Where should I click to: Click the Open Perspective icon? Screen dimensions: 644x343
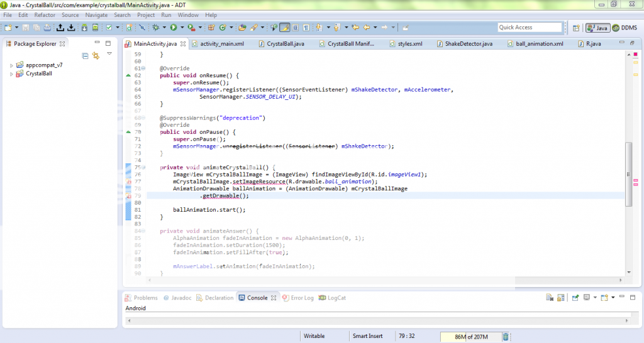point(576,28)
